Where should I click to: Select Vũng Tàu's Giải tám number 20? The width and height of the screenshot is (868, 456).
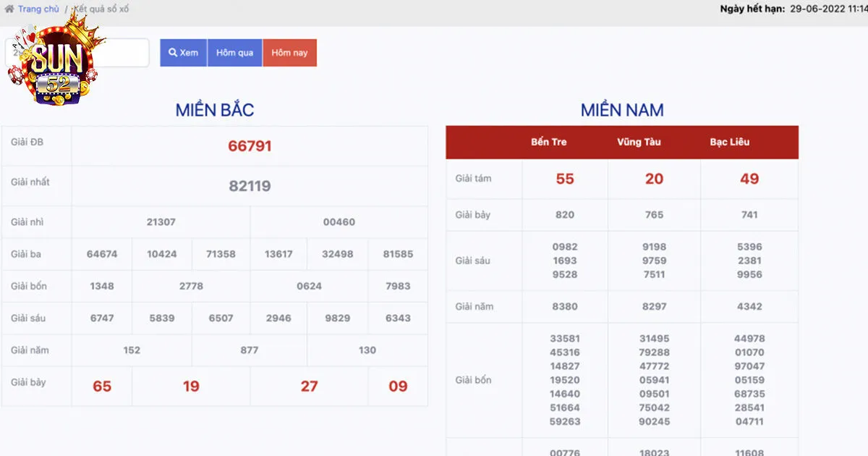coord(654,179)
